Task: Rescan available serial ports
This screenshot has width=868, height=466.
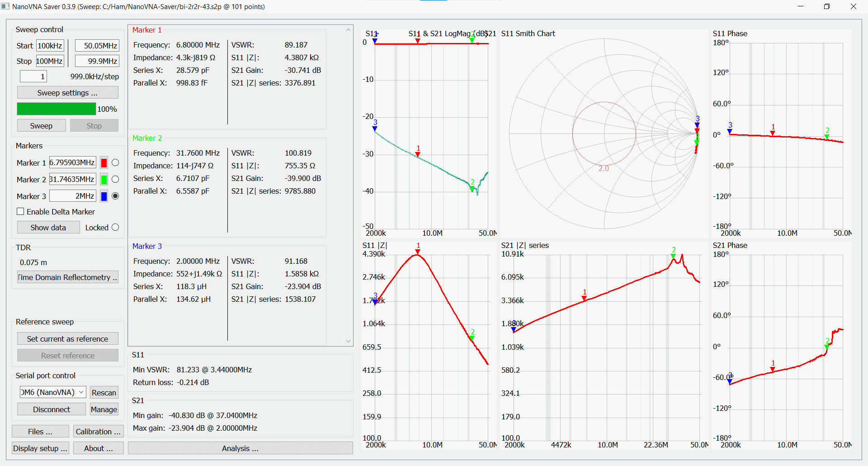Action: tap(104, 392)
